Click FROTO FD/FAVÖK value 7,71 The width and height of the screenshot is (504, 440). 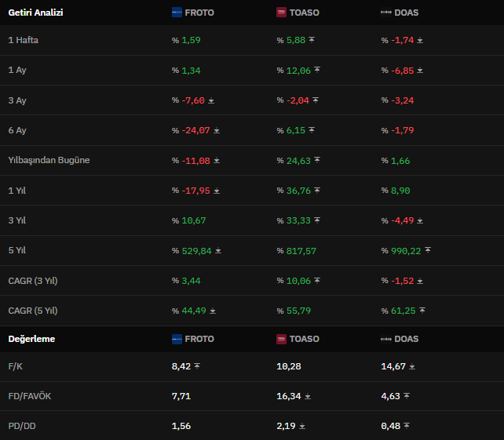coord(181,396)
